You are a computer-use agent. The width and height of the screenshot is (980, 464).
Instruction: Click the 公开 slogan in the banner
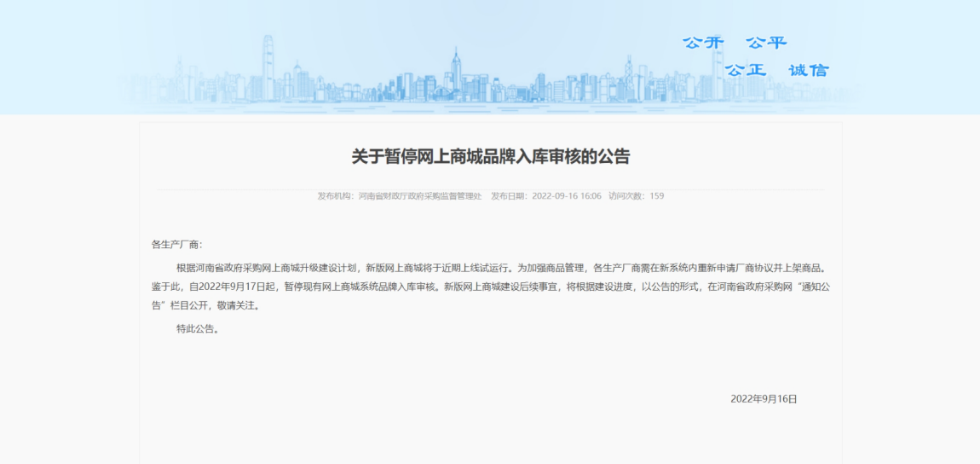(703, 43)
